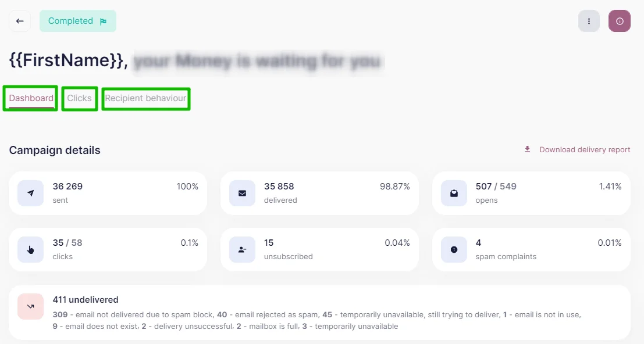Open the 35 858 delivered stats card
Viewport: 644px width, 344px height.
click(x=319, y=193)
